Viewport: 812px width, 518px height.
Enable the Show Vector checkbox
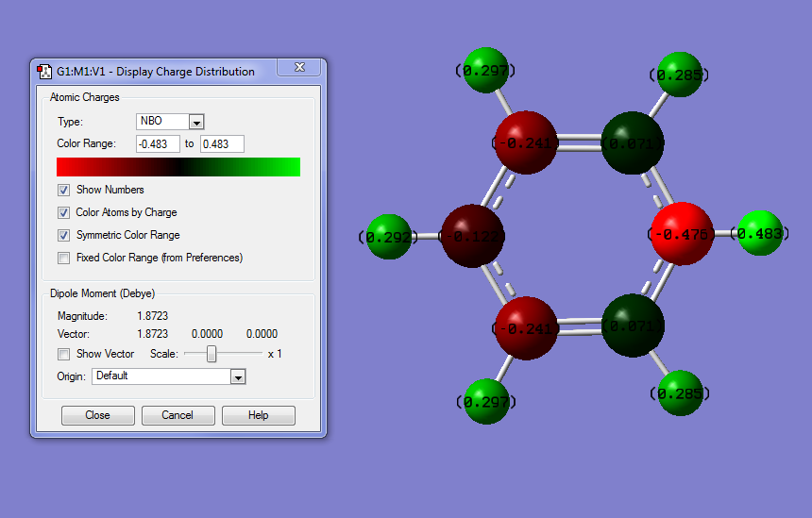coord(64,354)
